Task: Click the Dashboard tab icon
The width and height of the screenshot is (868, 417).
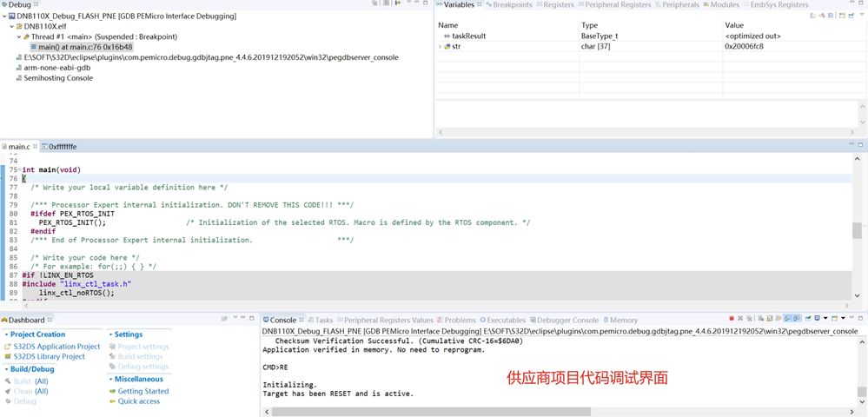Action: click(x=4, y=320)
